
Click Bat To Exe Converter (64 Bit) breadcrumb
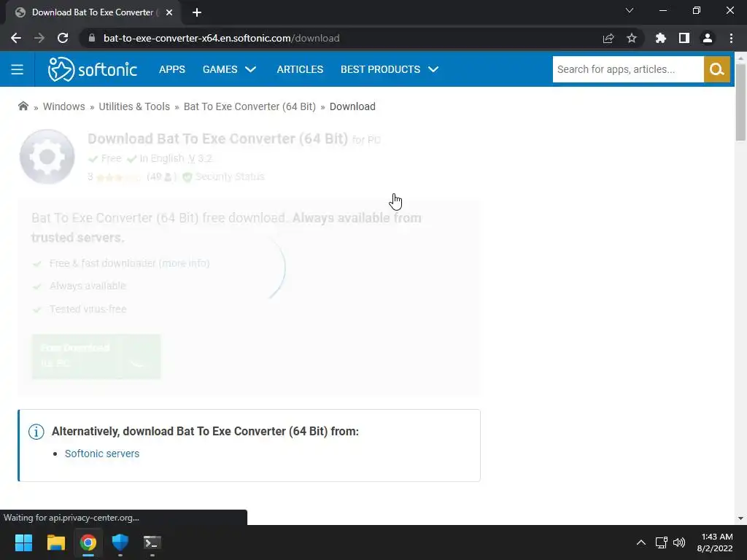coord(249,106)
